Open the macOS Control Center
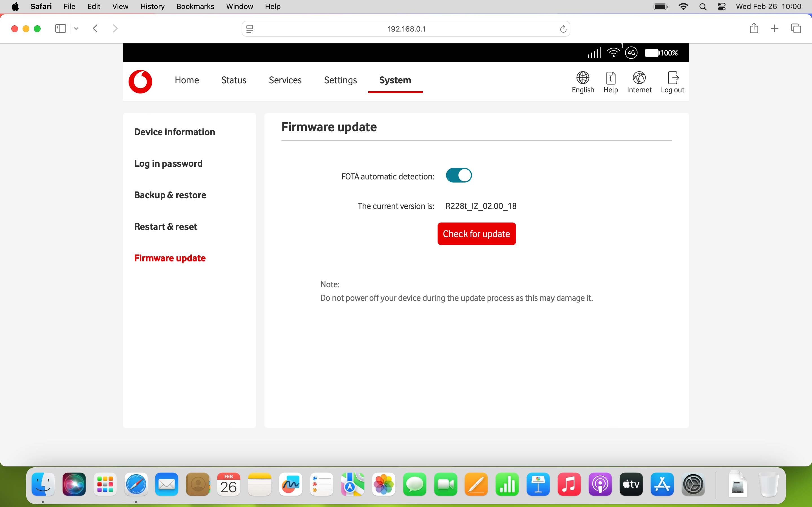The image size is (812, 507). pyautogui.click(x=722, y=6)
